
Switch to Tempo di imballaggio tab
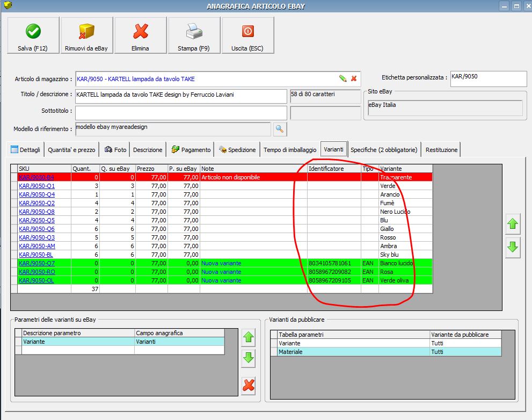[x=290, y=150]
